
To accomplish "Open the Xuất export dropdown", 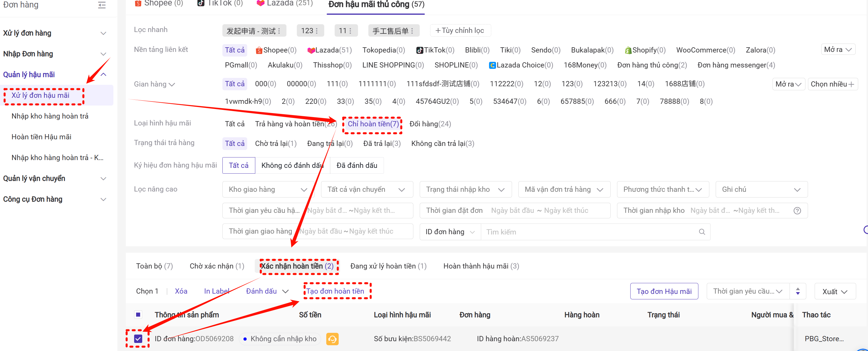I will (x=834, y=291).
